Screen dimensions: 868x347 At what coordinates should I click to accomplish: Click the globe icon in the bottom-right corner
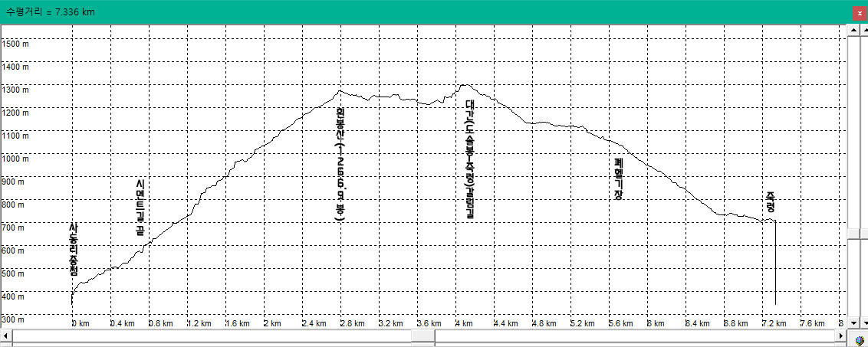pos(858,341)
